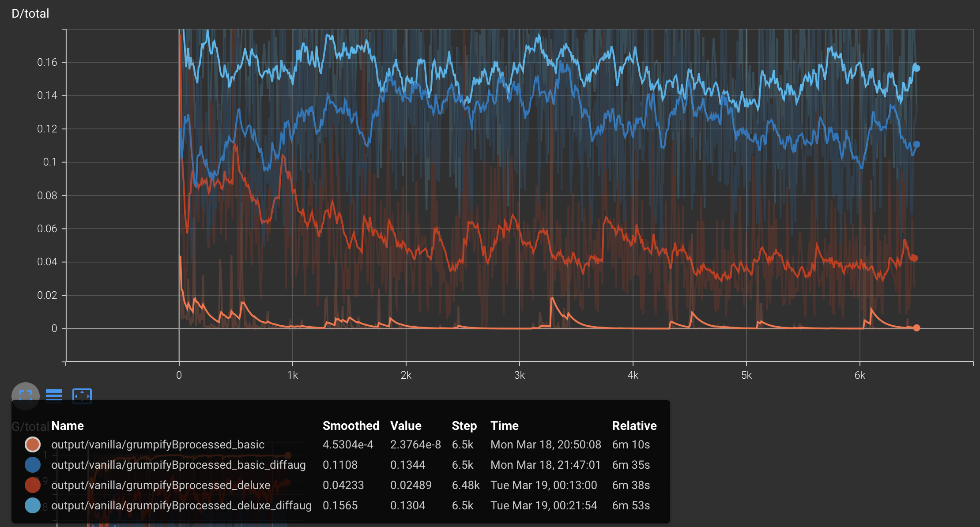Screen dimensions: 980x527
Task: Click smoothed value 0.1108
Action: [340, 465]
